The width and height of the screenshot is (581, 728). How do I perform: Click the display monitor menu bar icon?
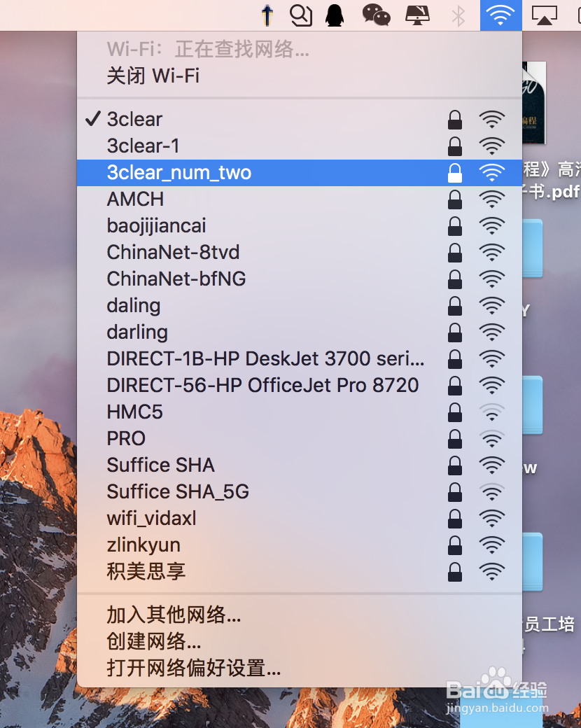[x=417, y=16]
